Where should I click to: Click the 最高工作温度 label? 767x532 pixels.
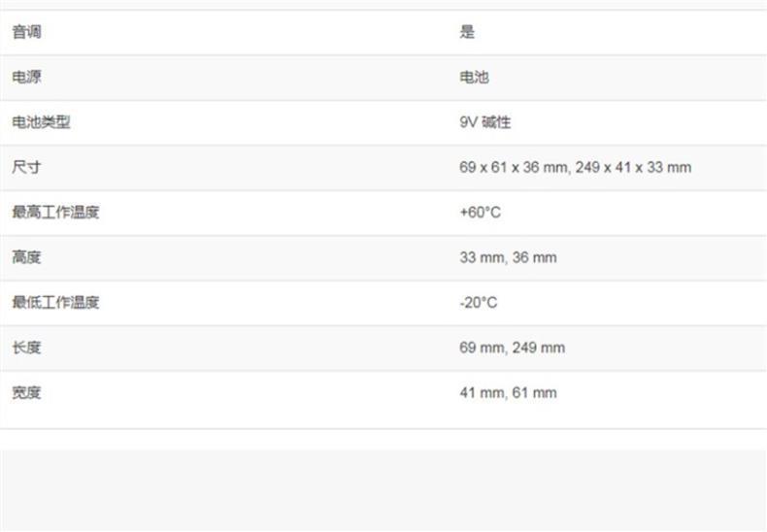click(x=55, y=212)
